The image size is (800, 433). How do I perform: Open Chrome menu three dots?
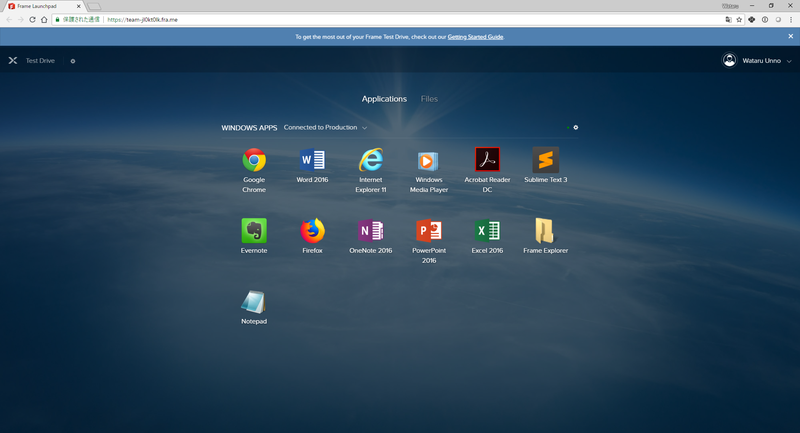click(x=791, y=20)
